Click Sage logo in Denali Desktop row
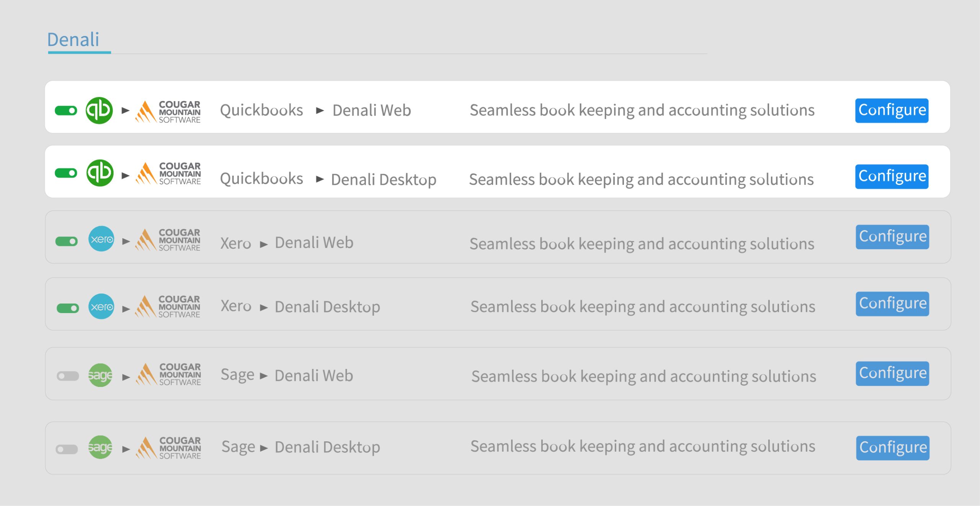Viewport: 980px width, 506px height. 100,447
